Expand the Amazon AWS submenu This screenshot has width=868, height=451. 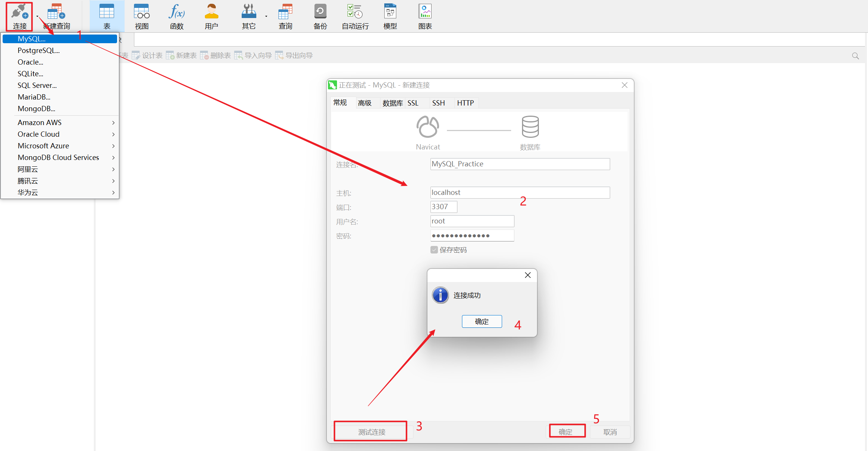click(x=113, y=123)
